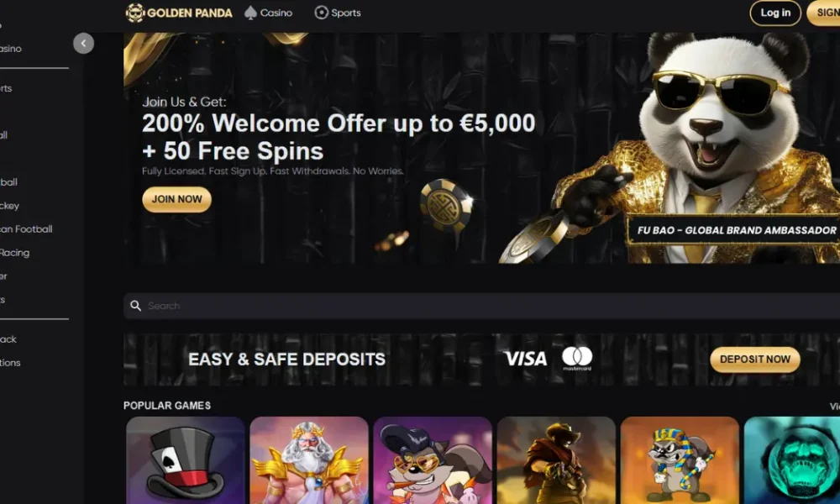840x504 pixels.
Task: Click the search magnifier icon
Action: (x=135, y=305)
